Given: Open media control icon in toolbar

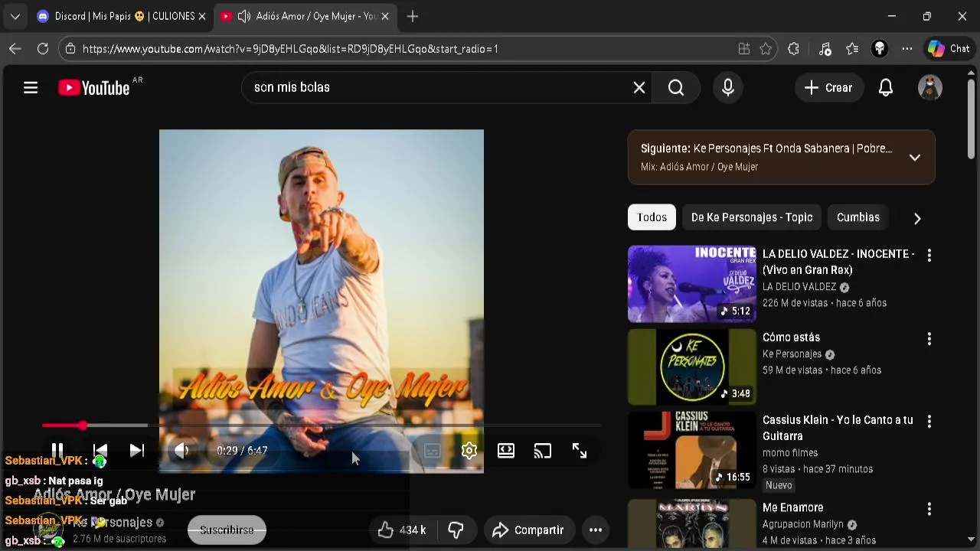Looking at the screenshot, I should (825, 49).
